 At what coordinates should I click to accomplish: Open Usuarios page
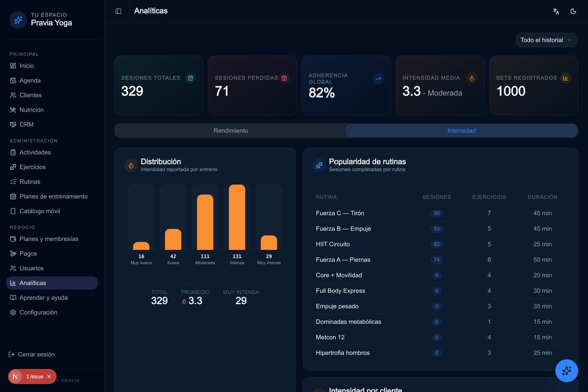[x=52, y=268]
